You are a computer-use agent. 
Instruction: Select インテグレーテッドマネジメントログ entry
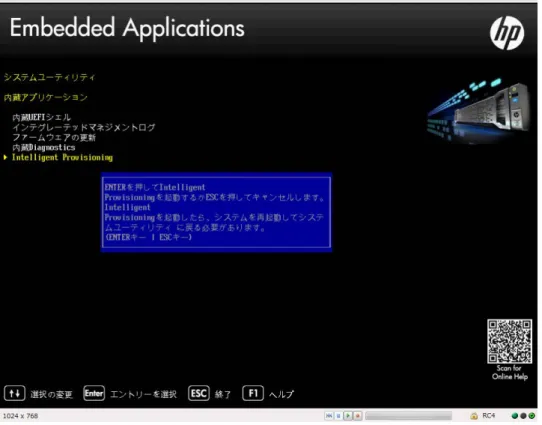click(84, 128)
